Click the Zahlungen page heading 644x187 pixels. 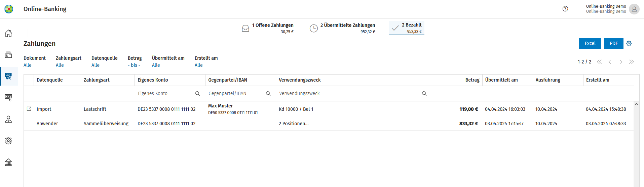(x=40, y=44)
